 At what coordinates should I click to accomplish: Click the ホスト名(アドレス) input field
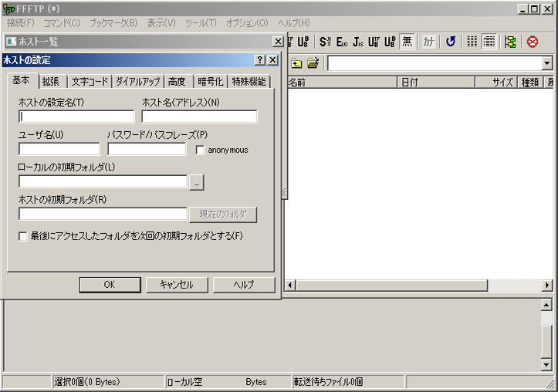click(199, 117)
